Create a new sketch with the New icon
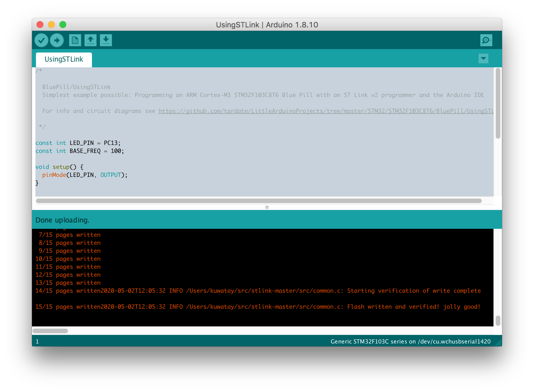534x392 pixels. click(x=75, y=40)
